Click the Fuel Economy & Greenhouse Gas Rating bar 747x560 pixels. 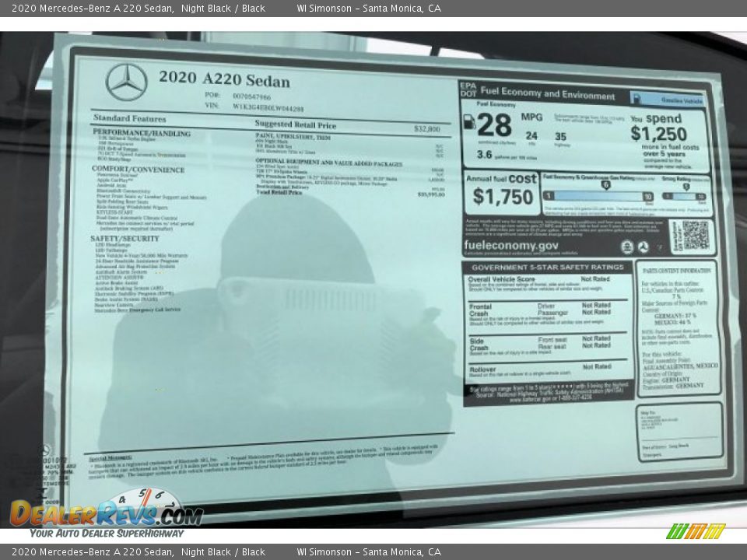598,196
